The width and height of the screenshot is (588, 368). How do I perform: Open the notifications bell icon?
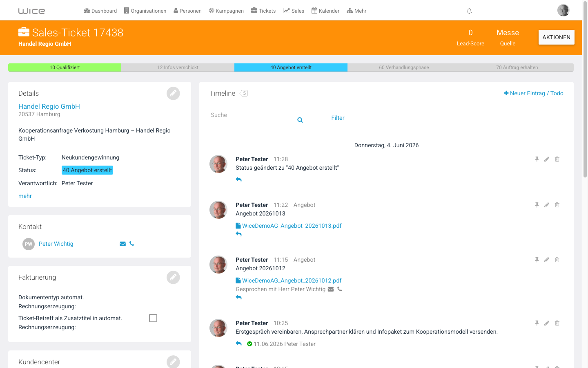469,11
